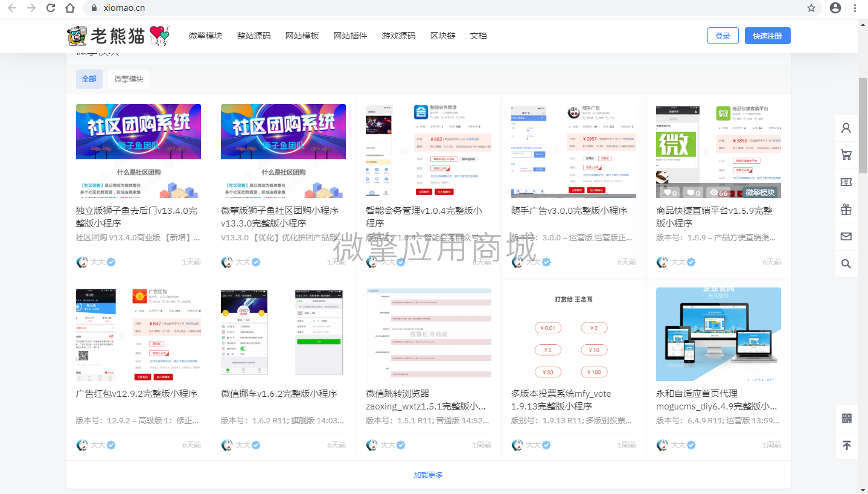Open the shopping cart sidebar icon

point(846,155)
